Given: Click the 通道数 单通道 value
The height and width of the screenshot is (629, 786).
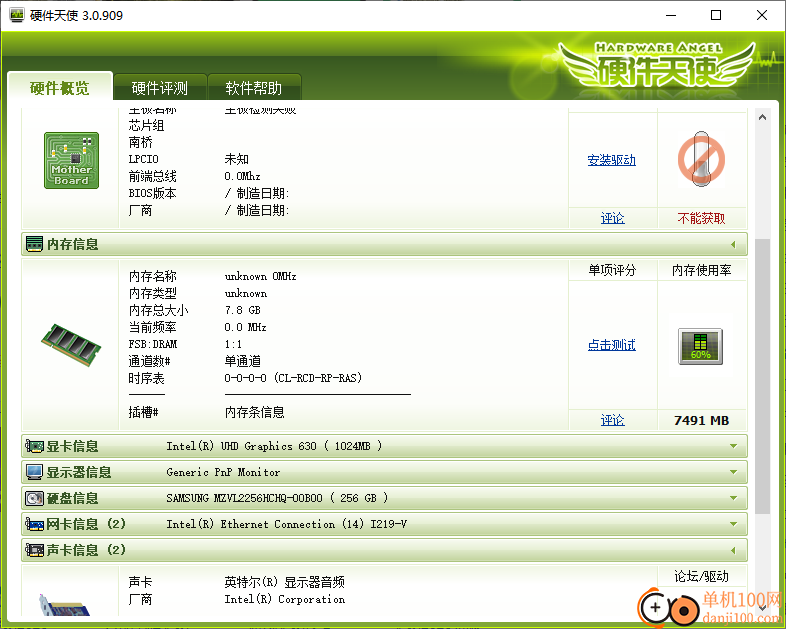Looking at the screenshot, I should coord(242,361).
